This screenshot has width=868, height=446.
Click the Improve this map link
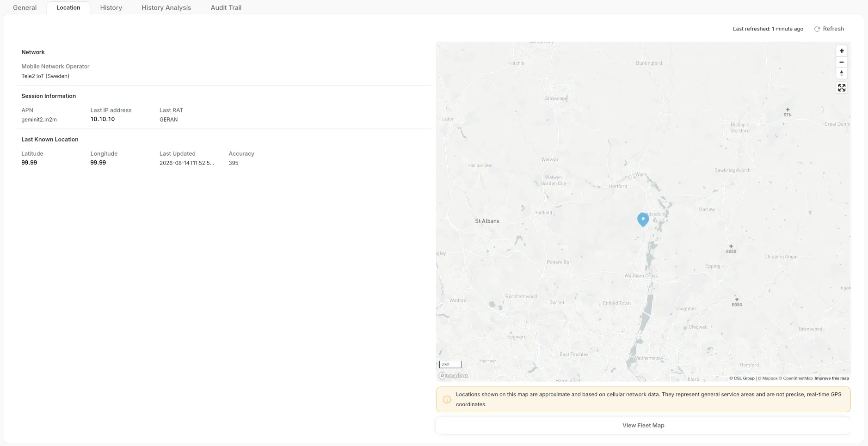click(831, 378)
